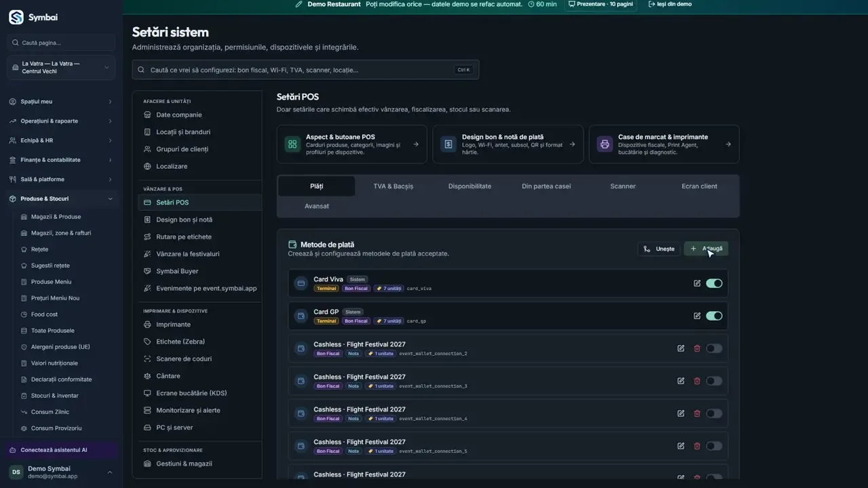The width and height of the screenshot is (868, 488).
Task: Select the Scanner tab
Action: (623, 186)
